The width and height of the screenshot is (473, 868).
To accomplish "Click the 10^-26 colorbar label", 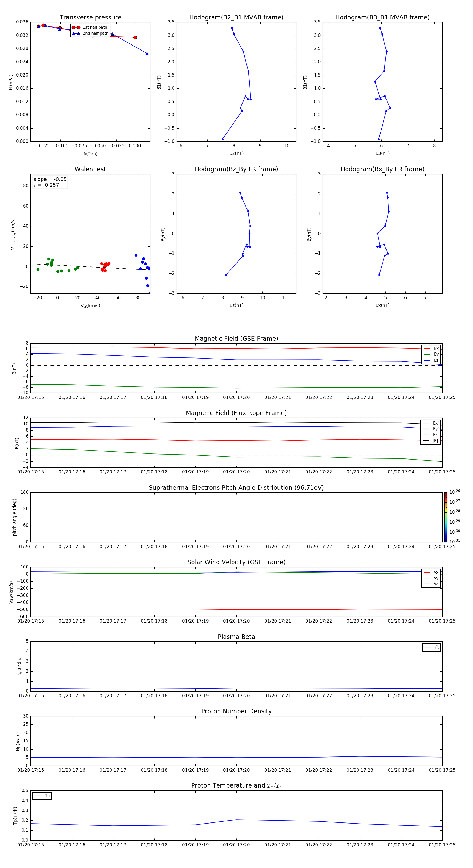I will pos(455,492).
